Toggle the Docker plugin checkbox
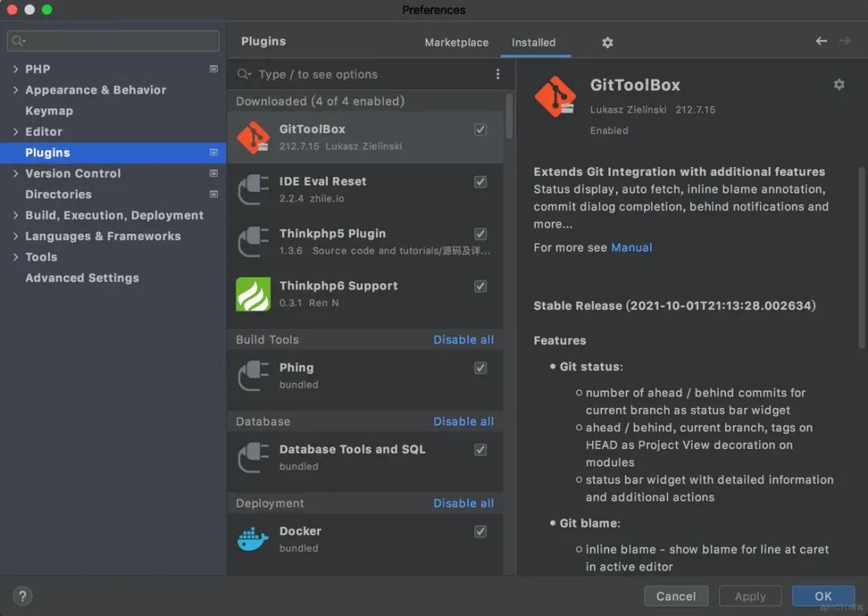This screenshot has height=616, width=868. point(481,532)
